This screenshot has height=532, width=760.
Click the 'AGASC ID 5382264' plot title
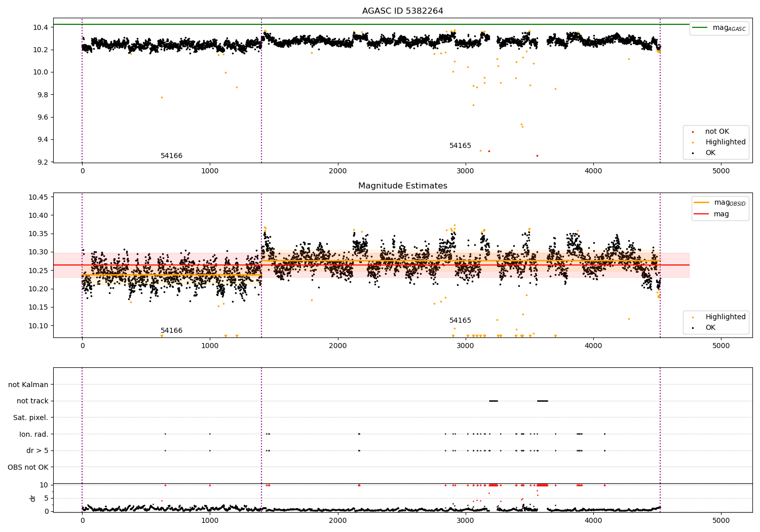coord(402,11)
